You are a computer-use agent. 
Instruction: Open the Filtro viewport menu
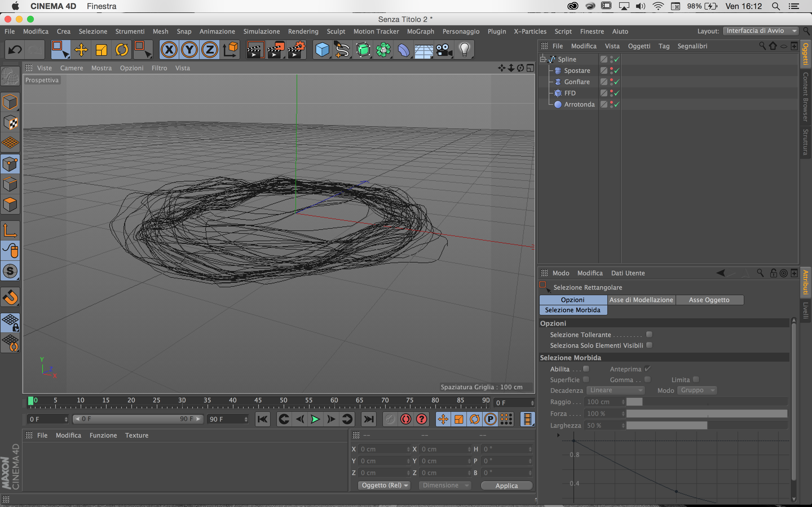(159, 68)
